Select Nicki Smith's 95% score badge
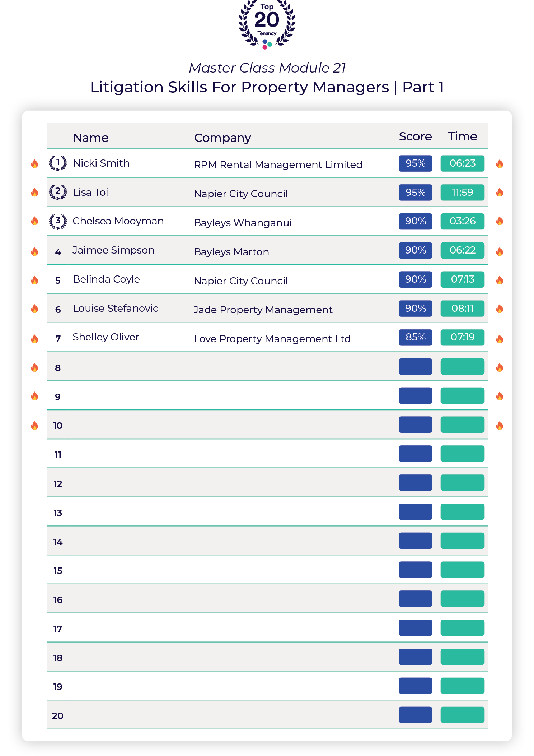Screen dimensions: 534x756 [x=415, y=163]
